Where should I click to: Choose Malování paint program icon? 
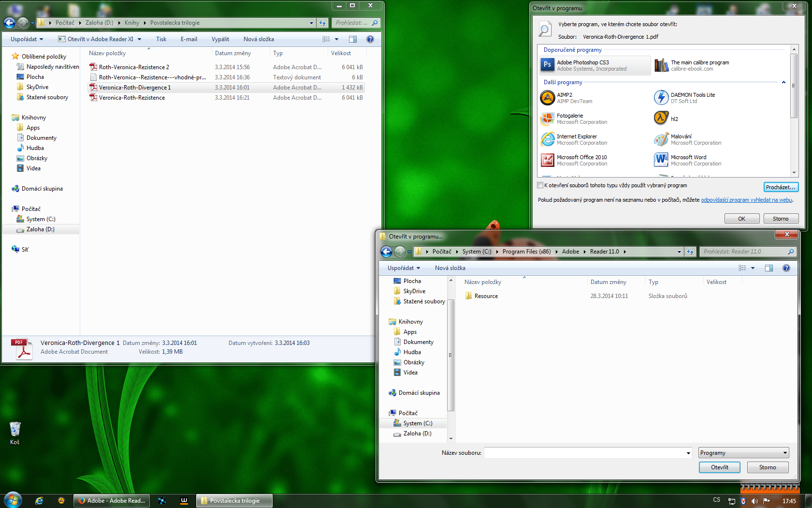[x=661, y=139]
